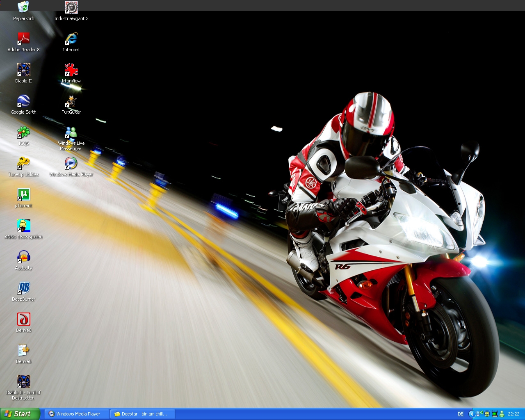
Task: Click the TuneUp Utilities shortcut
Action: pyautogui.click(x=23, y=163)
